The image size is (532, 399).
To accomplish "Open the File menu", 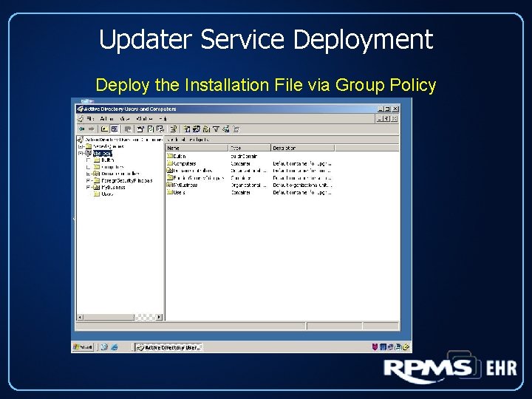I will (90, 119).
